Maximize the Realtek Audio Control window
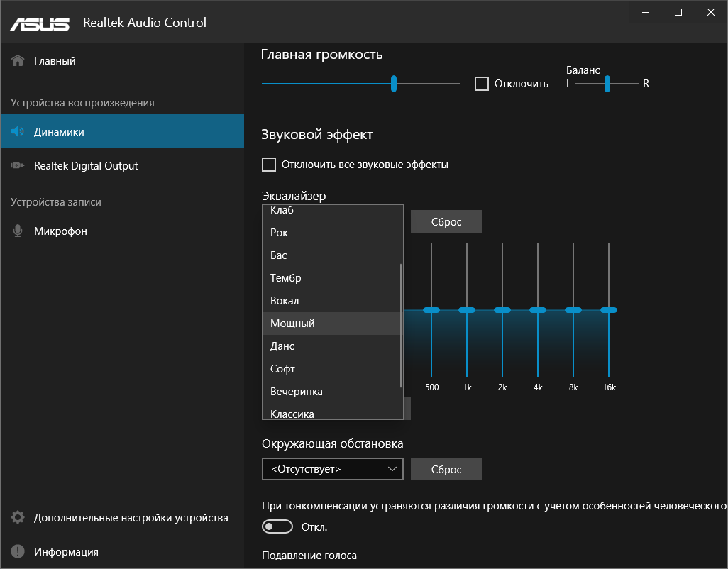 [x=678, y=12]
